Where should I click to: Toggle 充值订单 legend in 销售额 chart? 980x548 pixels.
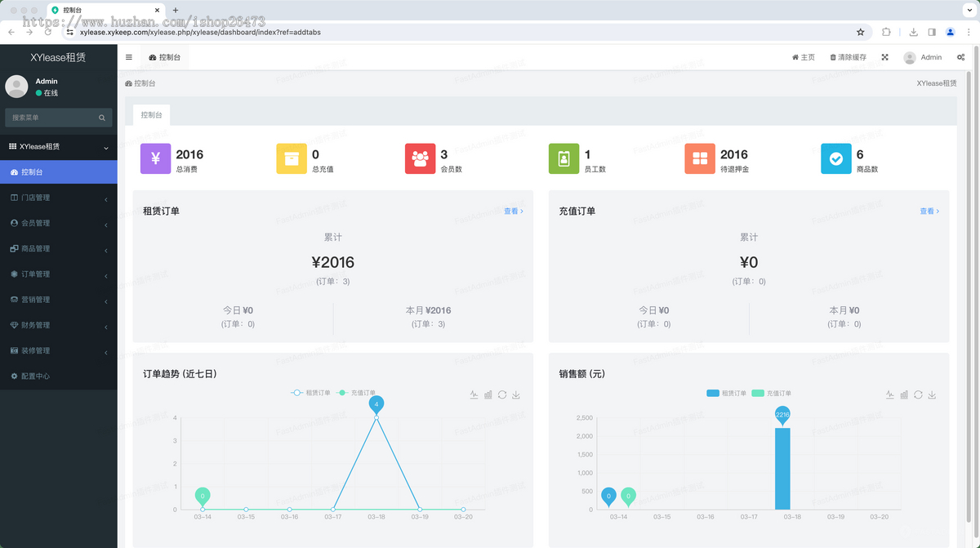click(x=772, y=393)
